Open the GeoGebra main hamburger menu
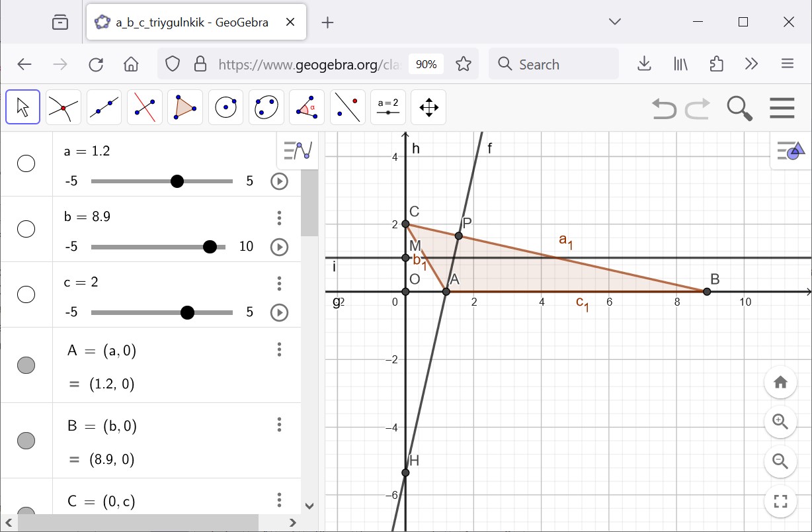This screenshot has height=532, width=812. [782, 108]
